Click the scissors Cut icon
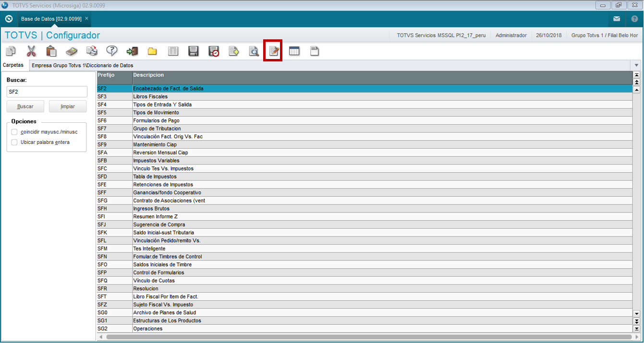This screenshot has height=343, width=644. (x=31, y=51)
